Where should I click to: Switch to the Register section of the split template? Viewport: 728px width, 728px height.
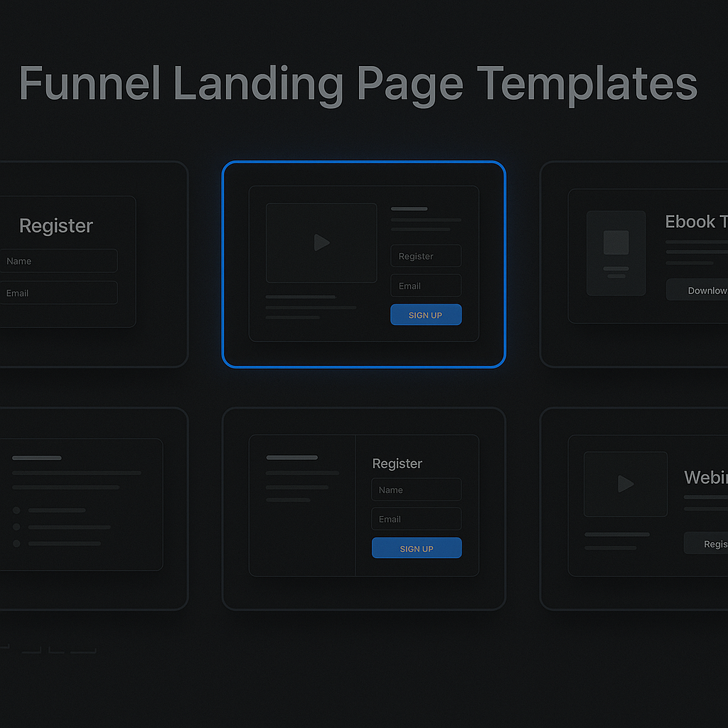point(397,464)
